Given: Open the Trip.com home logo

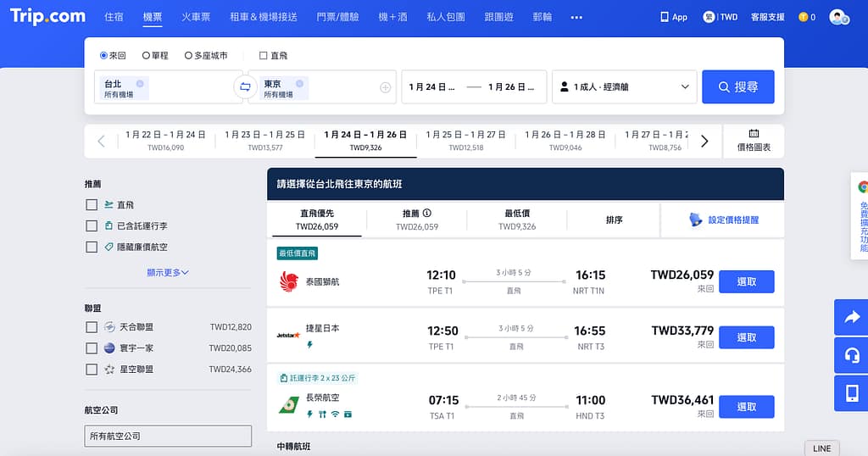Looking at the screenshot, I should [x=47, y=16].
